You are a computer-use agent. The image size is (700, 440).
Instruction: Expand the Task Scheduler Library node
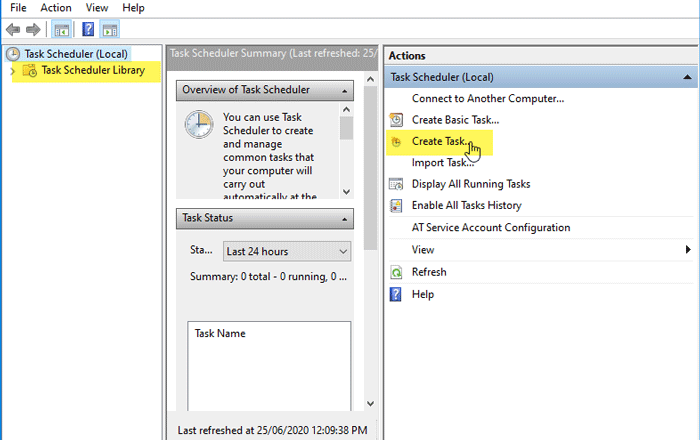tap(12, 71)
